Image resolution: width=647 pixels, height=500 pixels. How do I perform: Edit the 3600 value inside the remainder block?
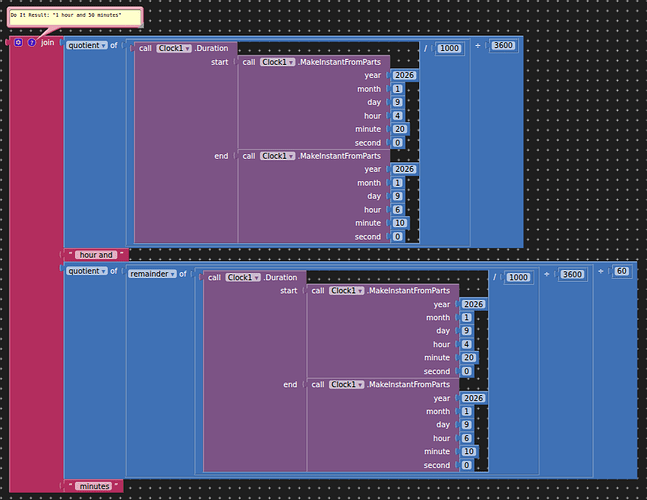[572, 274]
